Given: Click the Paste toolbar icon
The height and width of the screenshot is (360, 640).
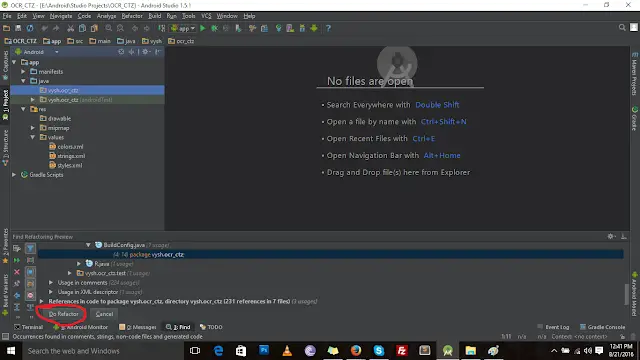Looking at the screenshot, I should click(94, 28).
